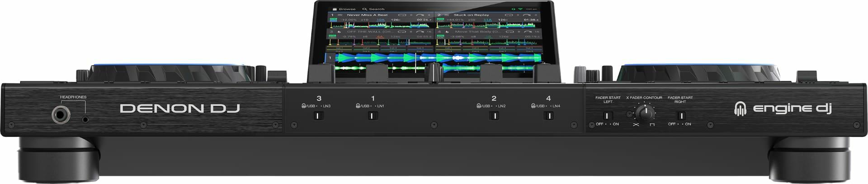This screenshot has width=868, height=184.
Task: Flip channel 2 USB/LN2 input switch
Action: [494, 116]
